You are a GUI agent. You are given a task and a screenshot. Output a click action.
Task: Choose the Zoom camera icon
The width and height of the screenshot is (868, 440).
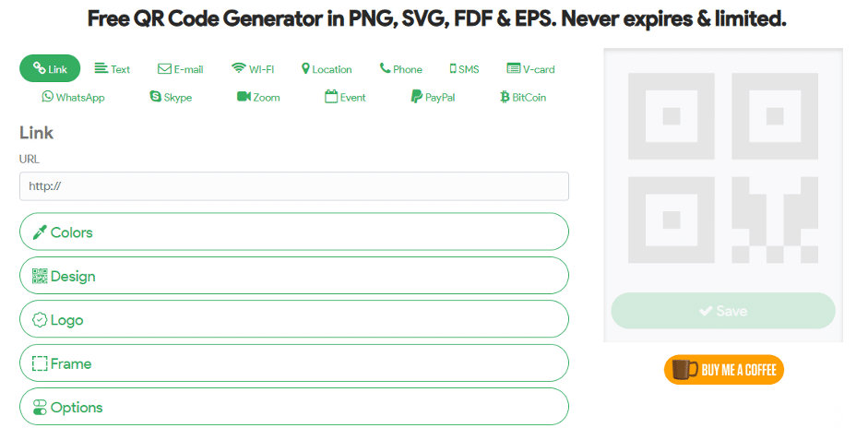[244, 96]
